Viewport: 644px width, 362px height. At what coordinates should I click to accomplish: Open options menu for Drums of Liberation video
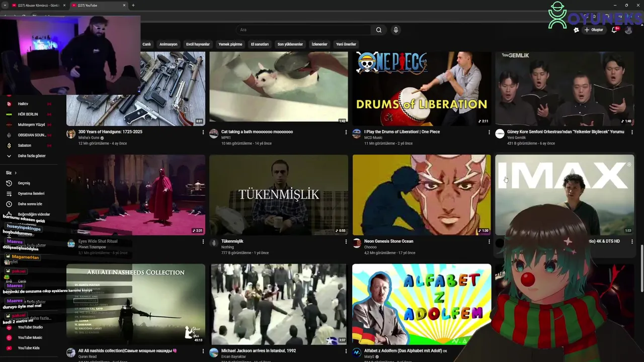(x=489, y=132)
